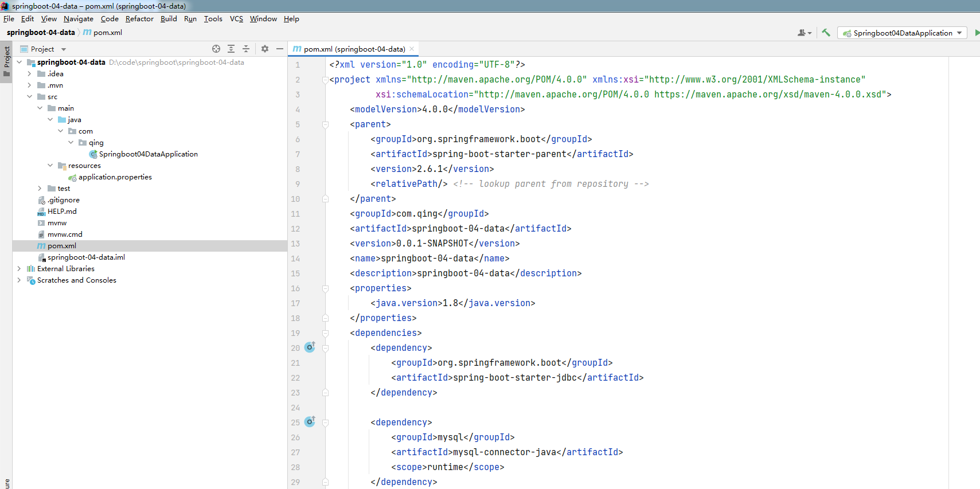
Task: Click the locate-in-project-tree crosshair icon
Action: pos(216,49)
